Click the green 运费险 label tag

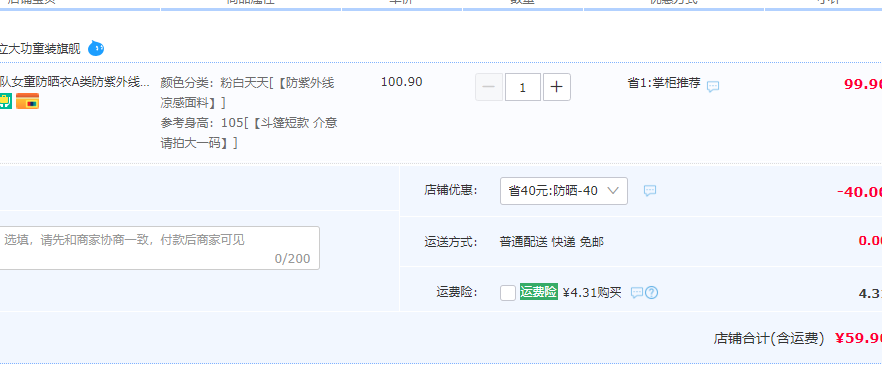click(539, 292)
